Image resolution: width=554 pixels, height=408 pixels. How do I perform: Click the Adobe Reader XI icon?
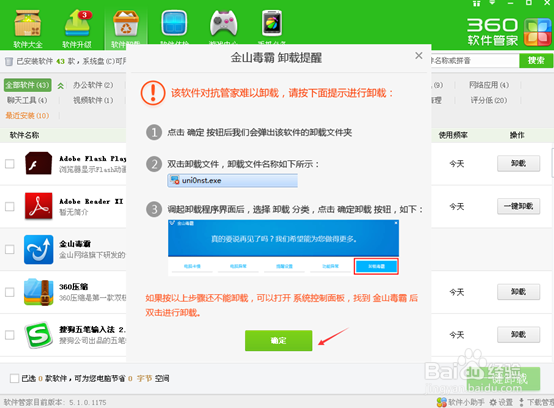(39, 206)
